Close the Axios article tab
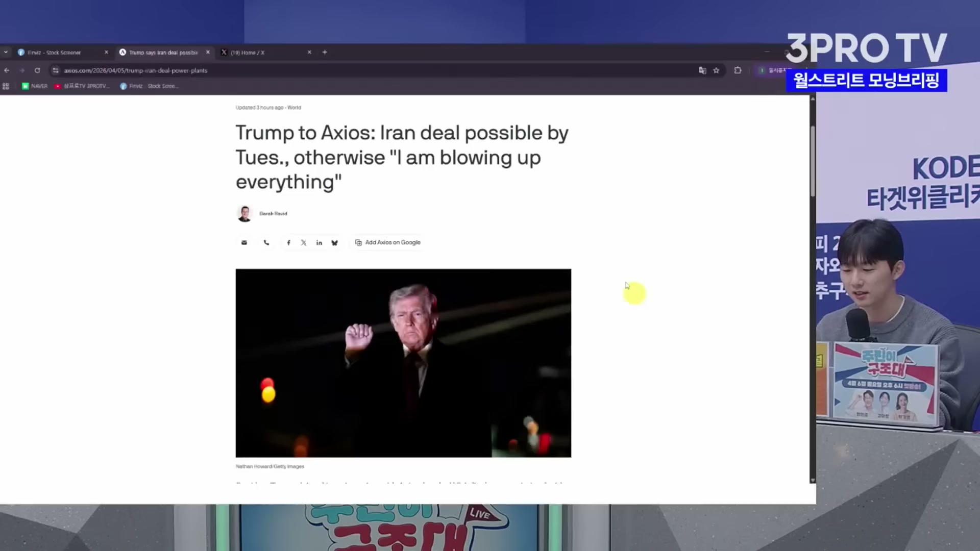This screenshot has width=980, height=551. (x=208, y=52)
